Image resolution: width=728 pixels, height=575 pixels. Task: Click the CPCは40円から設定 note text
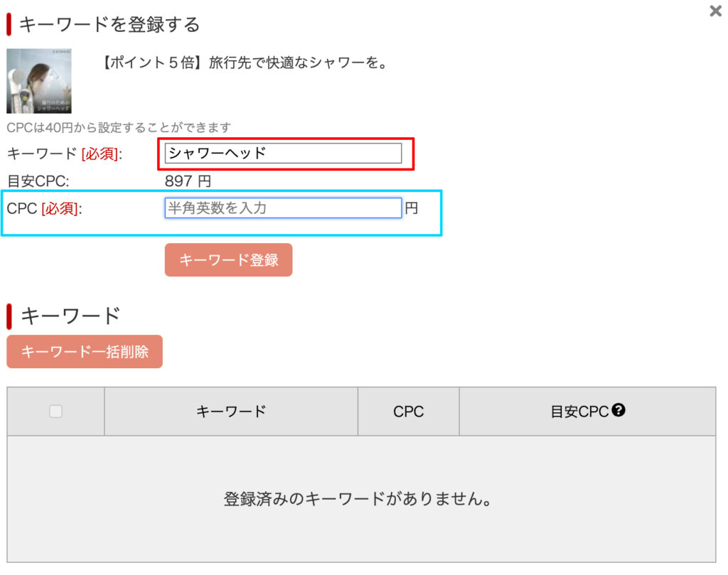click(x=119, y=127)
